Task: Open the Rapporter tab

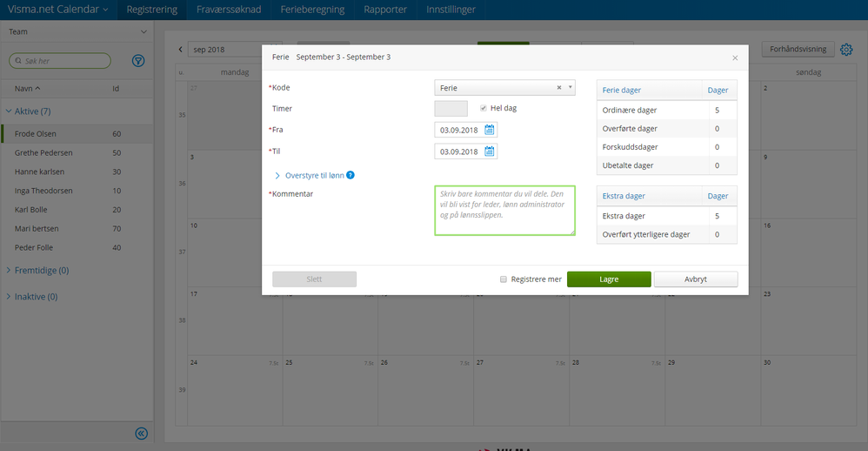Action: pyautogui.click(x=385, y=10)
